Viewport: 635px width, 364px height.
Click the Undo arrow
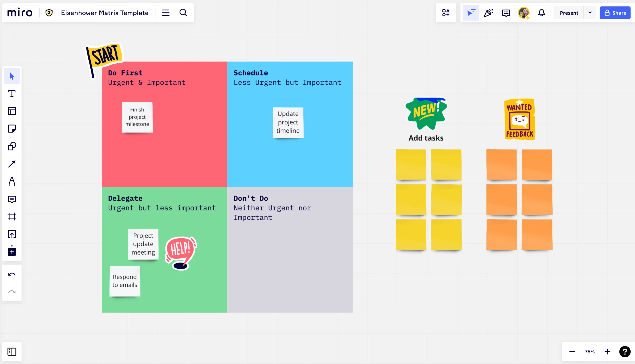[12, 275]
